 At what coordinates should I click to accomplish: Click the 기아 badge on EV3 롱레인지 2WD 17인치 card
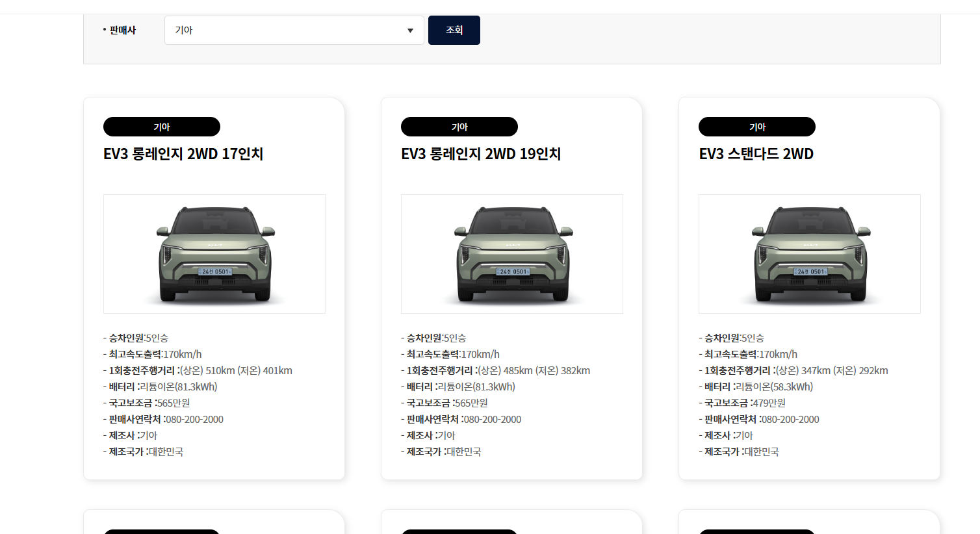point(162,127)
